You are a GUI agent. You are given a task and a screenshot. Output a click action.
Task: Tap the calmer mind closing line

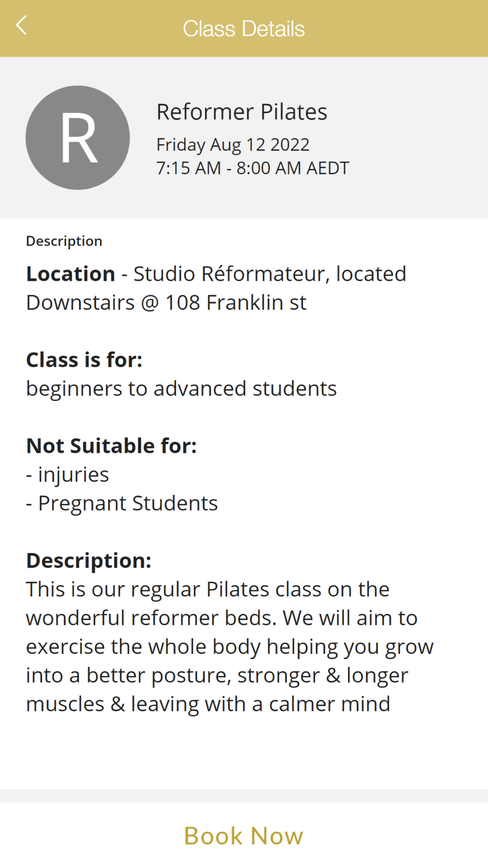coord(208,704)
